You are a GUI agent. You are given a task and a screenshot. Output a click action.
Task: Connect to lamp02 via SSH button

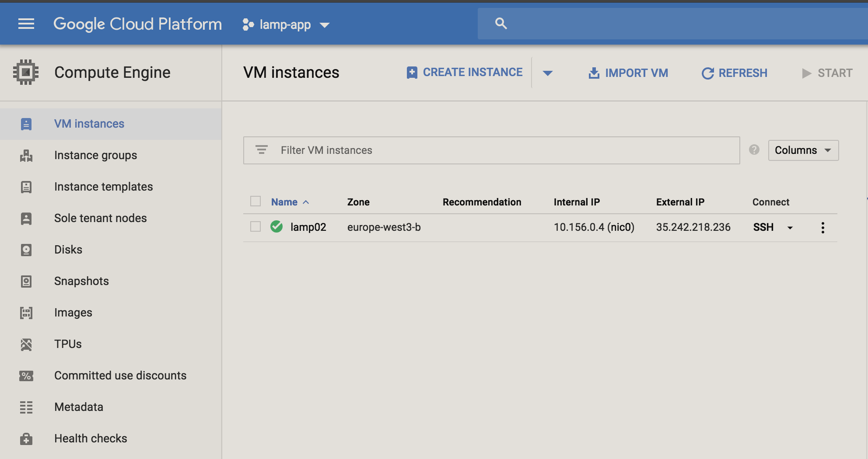[763, 227]
